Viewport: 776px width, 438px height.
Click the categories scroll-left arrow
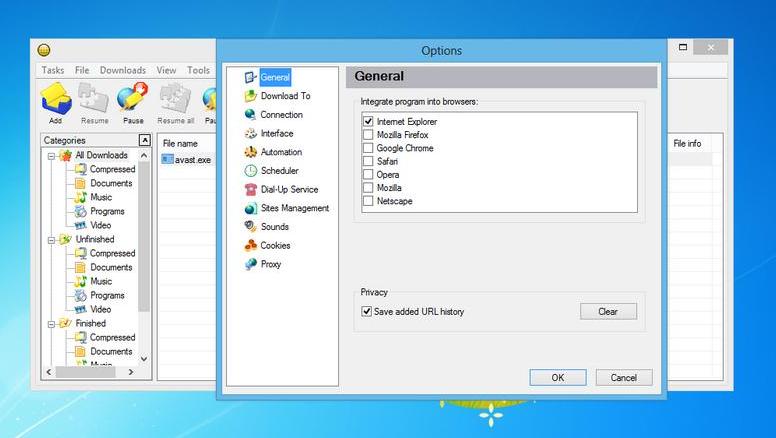pyautogui.click(x=48, y=372)
